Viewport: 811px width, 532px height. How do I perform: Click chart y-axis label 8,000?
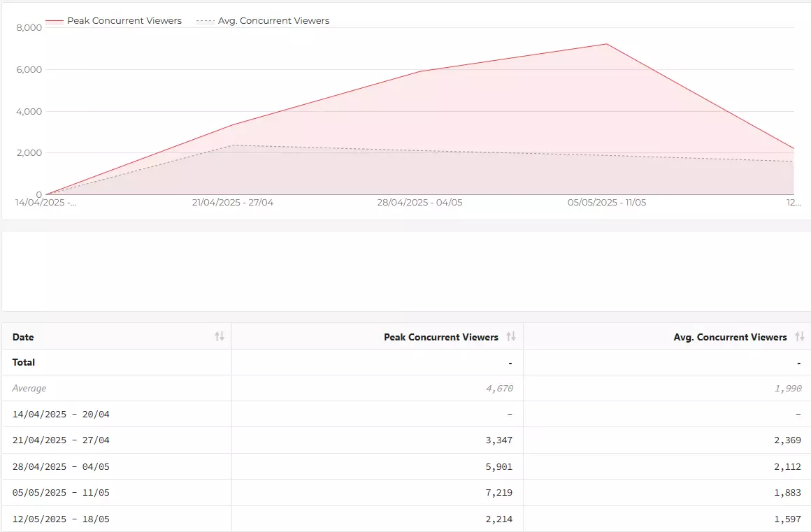29,27
